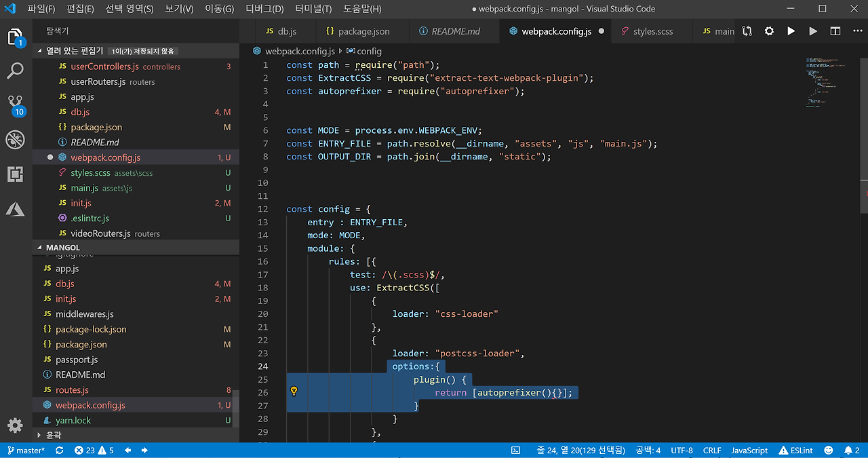Open the 선택 영역(S) menu
The image size is (868, 458).
click(130, 9)
